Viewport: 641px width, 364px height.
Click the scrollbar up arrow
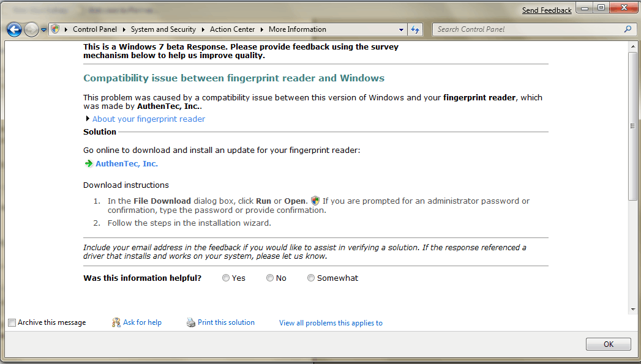coord(633,46)
